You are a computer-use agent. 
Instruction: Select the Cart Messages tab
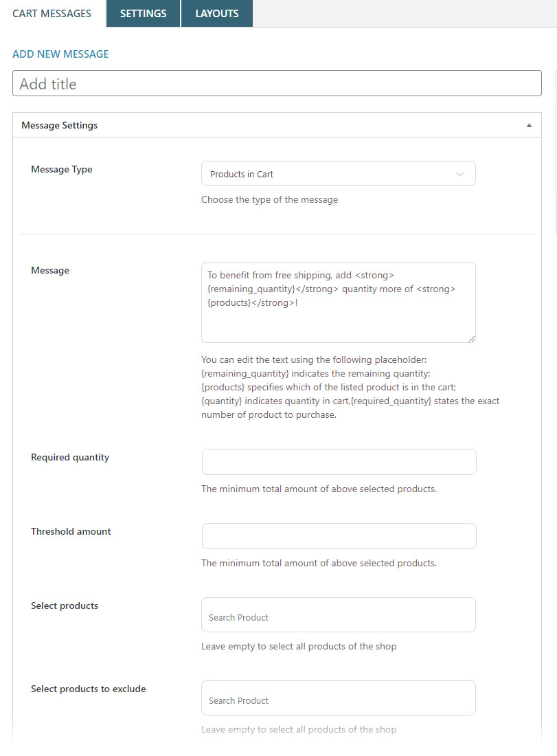coord(52,14)
